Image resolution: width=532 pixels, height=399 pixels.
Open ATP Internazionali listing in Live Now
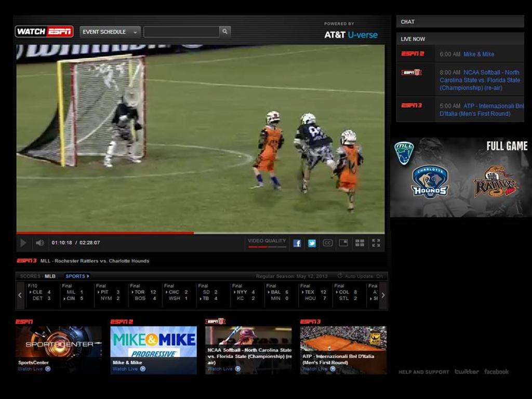pyautogui.click(x=482, y=110)
